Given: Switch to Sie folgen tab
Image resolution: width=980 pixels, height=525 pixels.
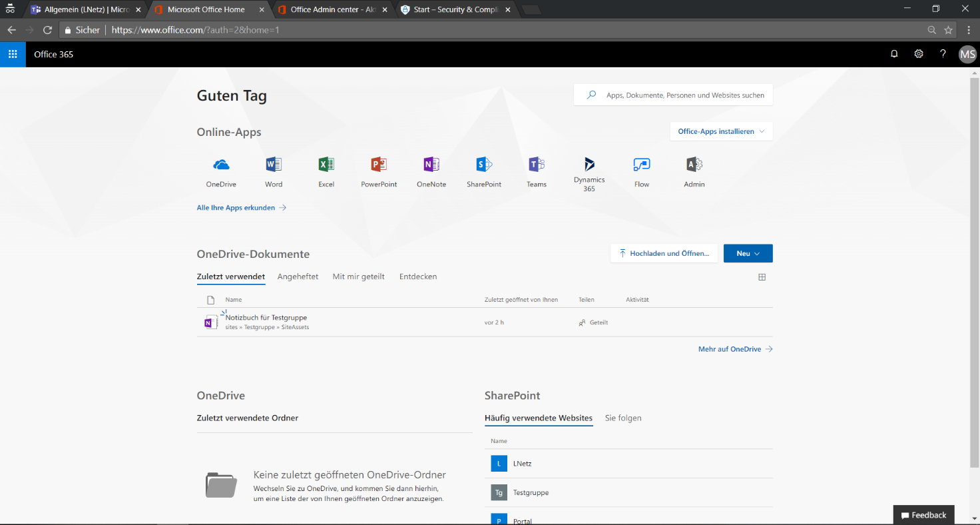Looking at the screenshot, I should point(623,418).
